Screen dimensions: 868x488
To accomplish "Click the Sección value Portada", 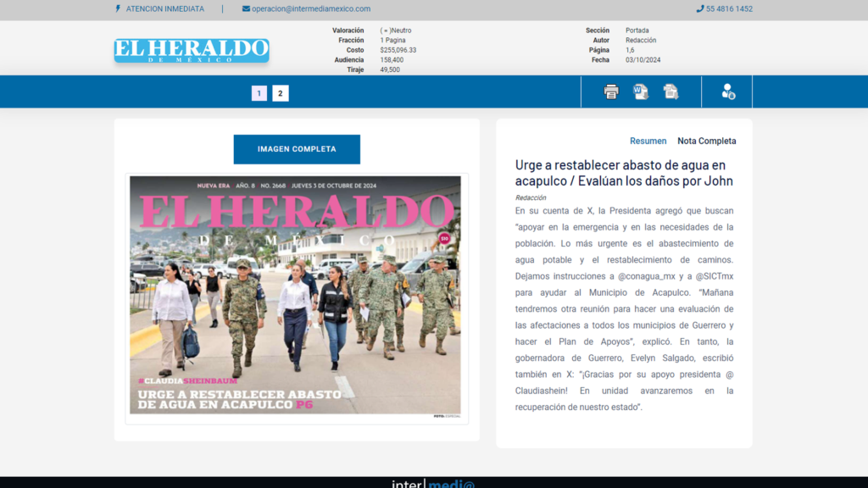I will pyautogui.click(x=637, y=31).
